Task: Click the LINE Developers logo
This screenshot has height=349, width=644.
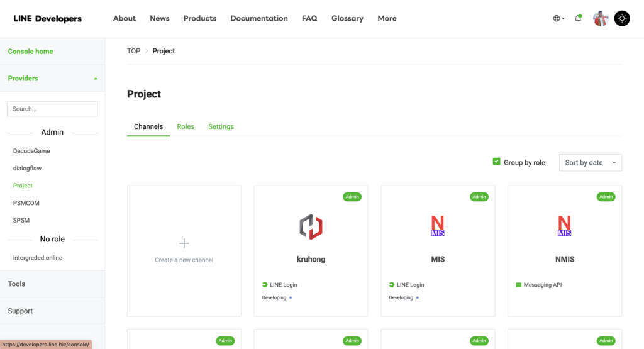Action: (x=48, y=18)
